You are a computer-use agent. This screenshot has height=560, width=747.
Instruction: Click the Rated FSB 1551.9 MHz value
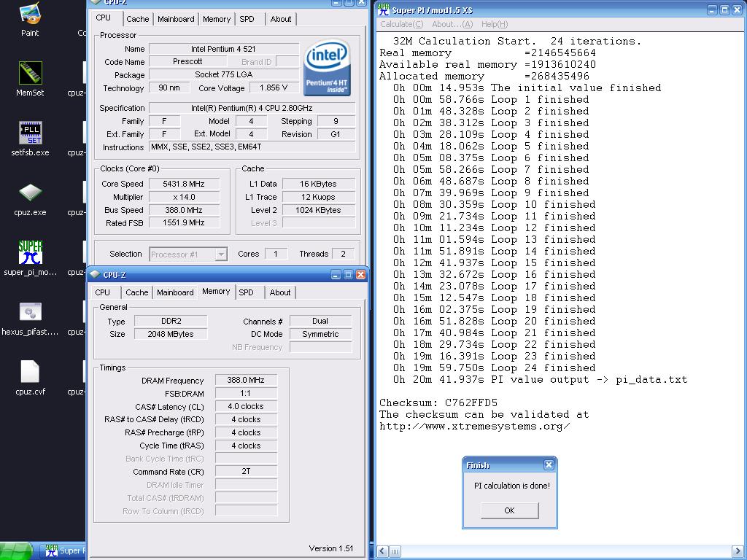click(184, 223)
